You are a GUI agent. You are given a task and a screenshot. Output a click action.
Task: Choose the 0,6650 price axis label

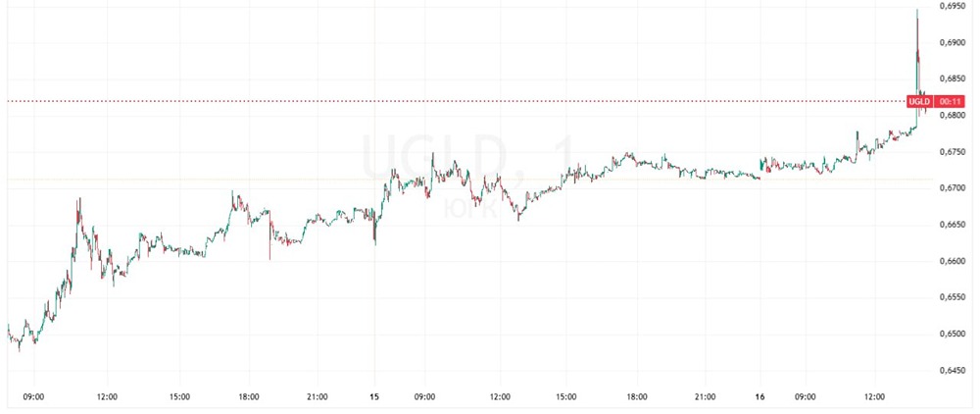(x=953, y=225)
